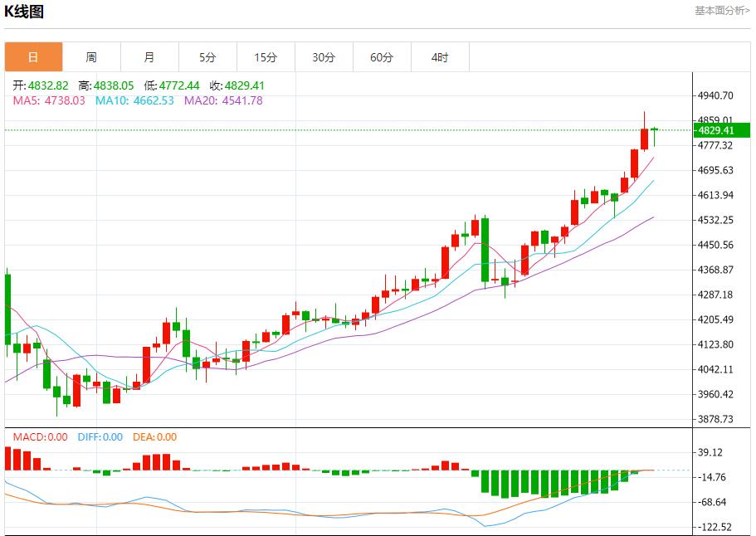Switch to the 周 weekly tab
This screenshot has height=536, width=756.
(x=91, y=57)
